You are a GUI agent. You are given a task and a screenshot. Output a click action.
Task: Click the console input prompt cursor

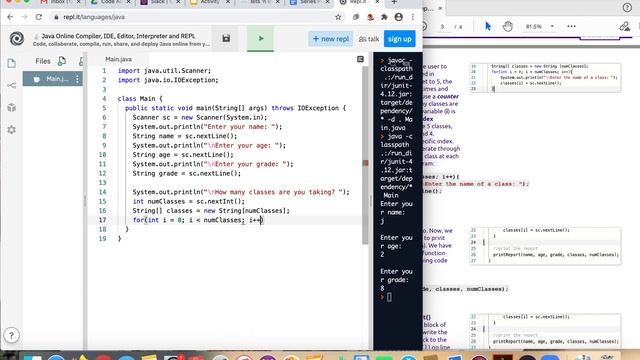click(x=389, y=297)
